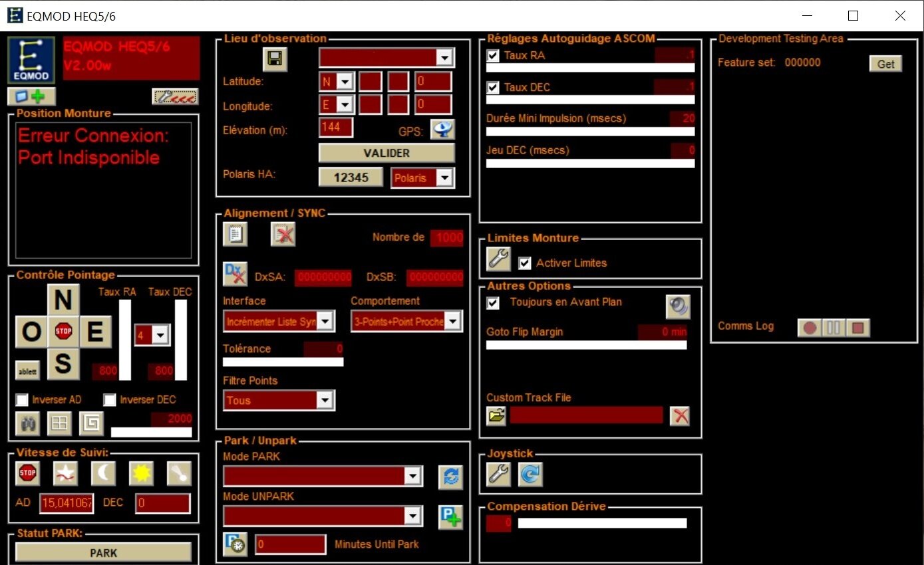Click the timed park clock icon

pyautogui.click(x=235, y=544)
